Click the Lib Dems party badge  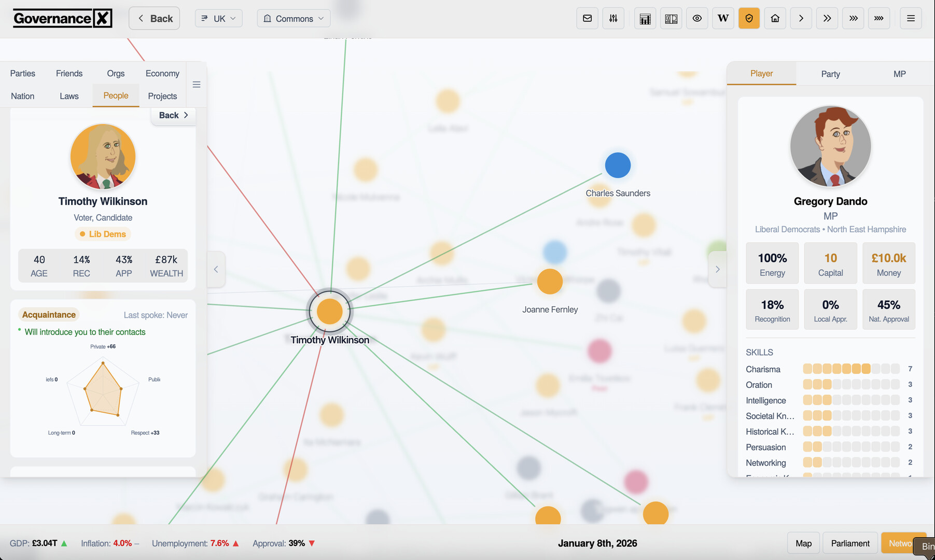[103, 234]
